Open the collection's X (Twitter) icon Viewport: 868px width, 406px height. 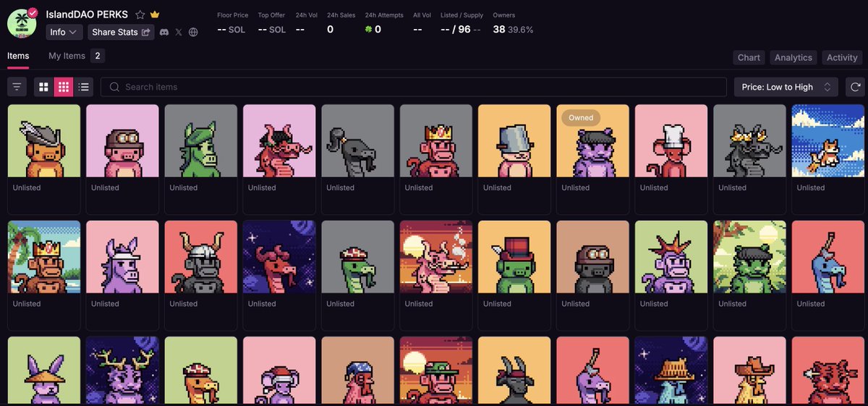[x=179, y=32]
